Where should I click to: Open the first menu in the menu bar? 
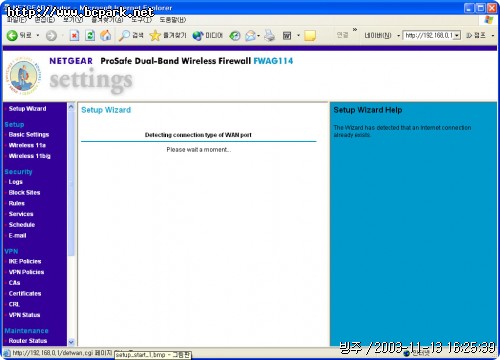tap(17, 20)
